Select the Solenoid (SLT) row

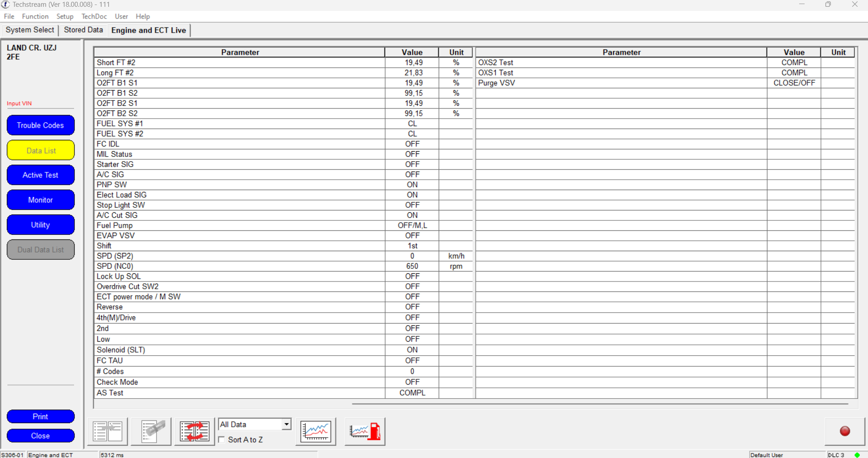tap(283, 350)
